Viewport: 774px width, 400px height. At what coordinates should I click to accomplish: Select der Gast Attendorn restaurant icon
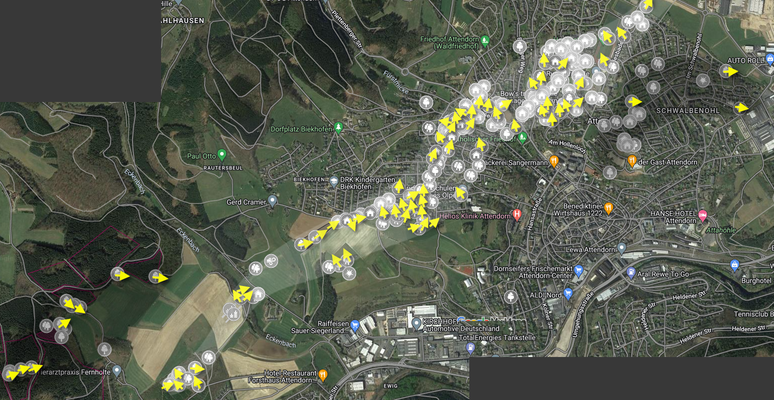point(632,161)
